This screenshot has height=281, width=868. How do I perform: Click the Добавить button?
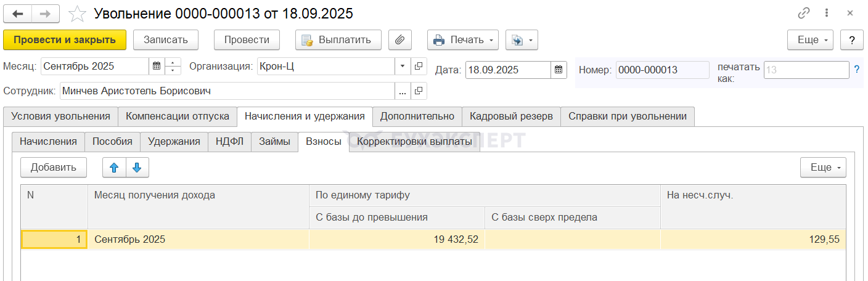(x=54, y=167)
